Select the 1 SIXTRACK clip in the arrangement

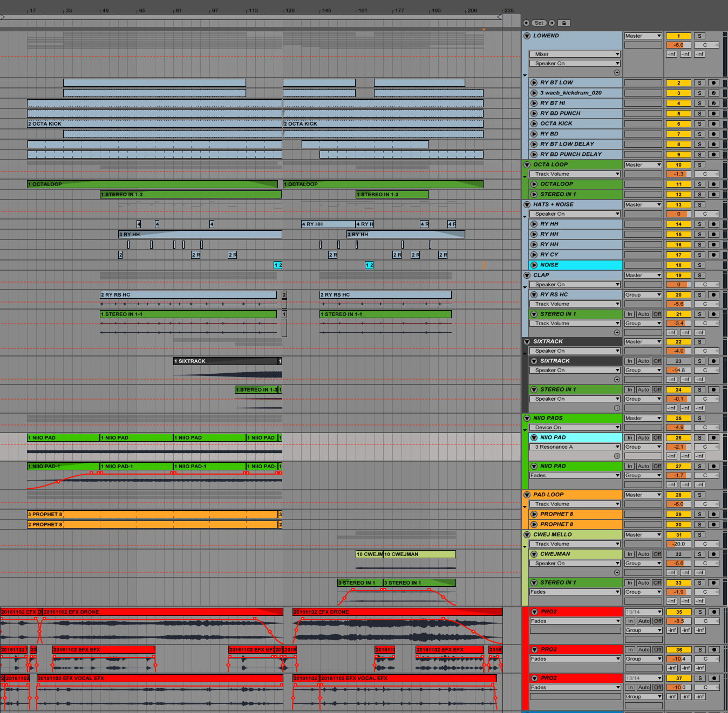(224, 361)
